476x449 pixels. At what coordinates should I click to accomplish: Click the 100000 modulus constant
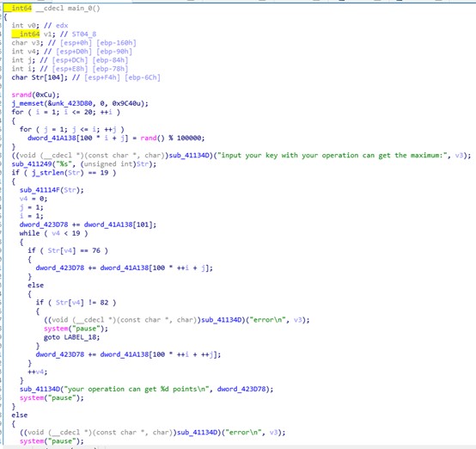189,138
